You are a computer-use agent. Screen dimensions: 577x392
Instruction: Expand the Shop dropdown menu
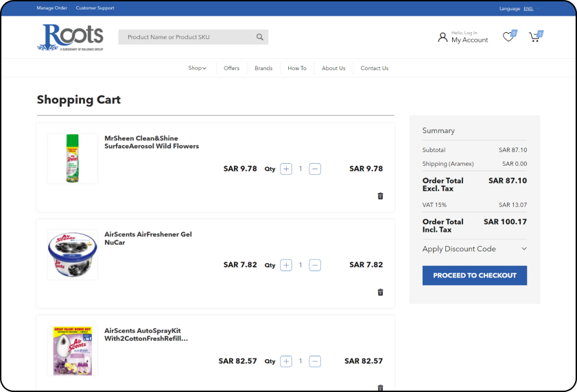pos(197,68)
